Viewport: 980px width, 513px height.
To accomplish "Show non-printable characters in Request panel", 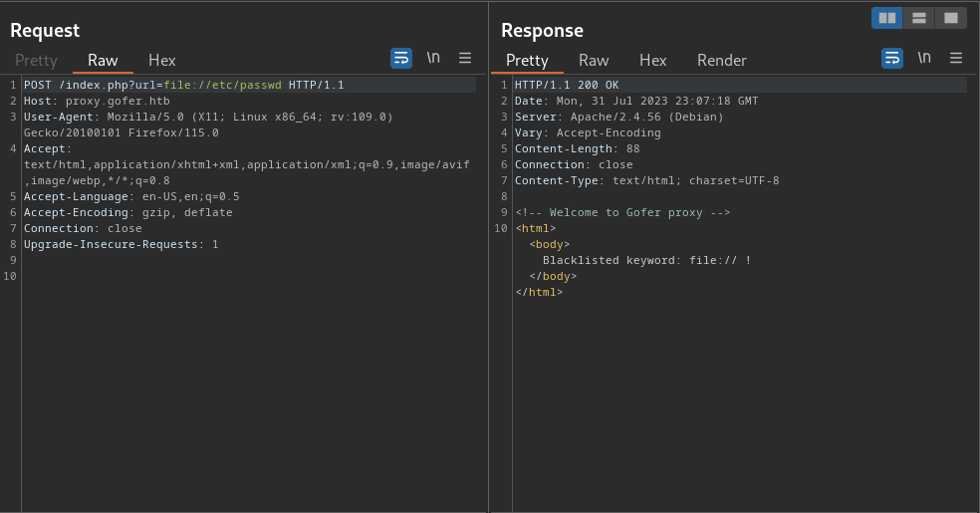I will coord(433,58).
